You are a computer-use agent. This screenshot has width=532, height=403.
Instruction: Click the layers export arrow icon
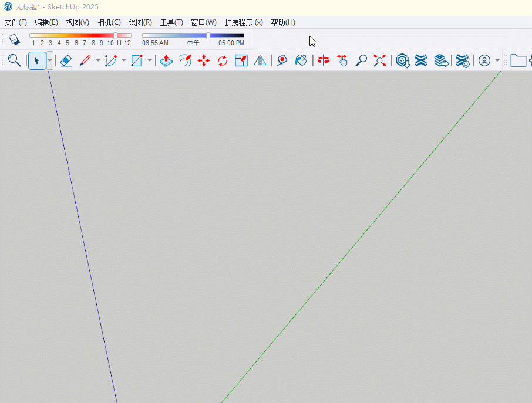point(442,60)
